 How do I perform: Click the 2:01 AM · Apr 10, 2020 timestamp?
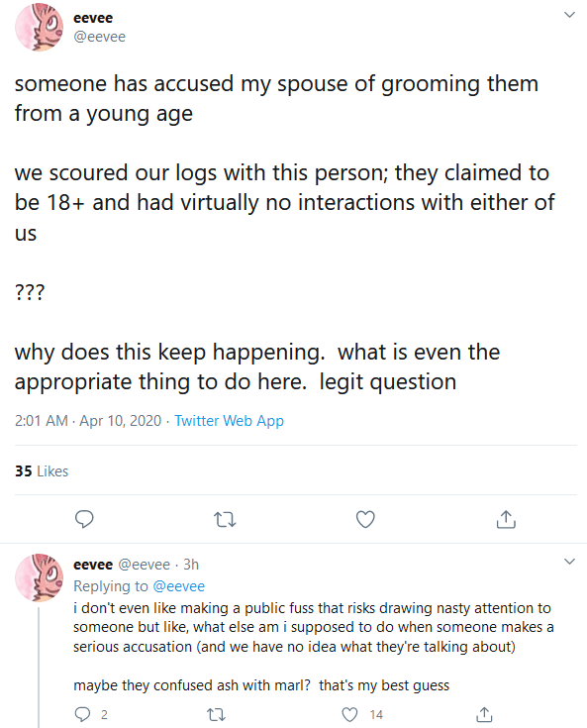click(88, 421)
